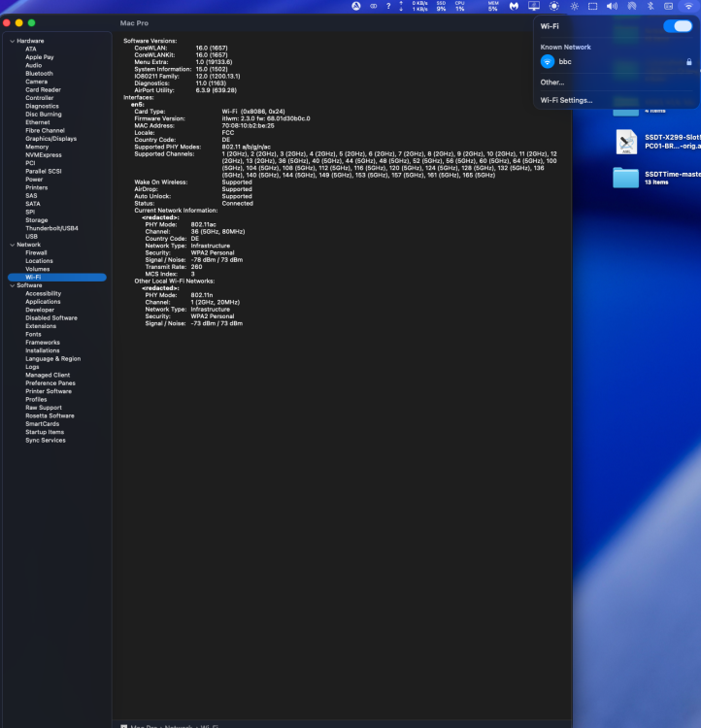Select USB in sidebar
Image resolution: width=701 pixels, height=728 pixels.
click(x=31, y=236)
